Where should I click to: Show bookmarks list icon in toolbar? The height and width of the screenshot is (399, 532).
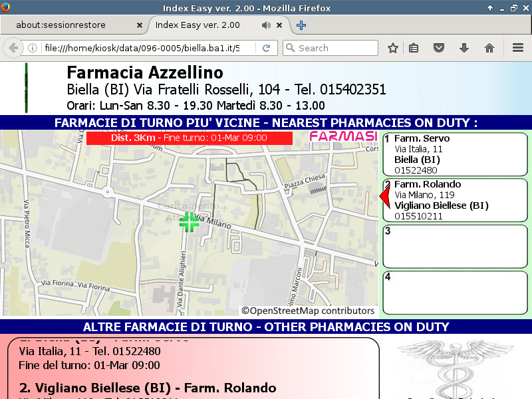[414, 48]
